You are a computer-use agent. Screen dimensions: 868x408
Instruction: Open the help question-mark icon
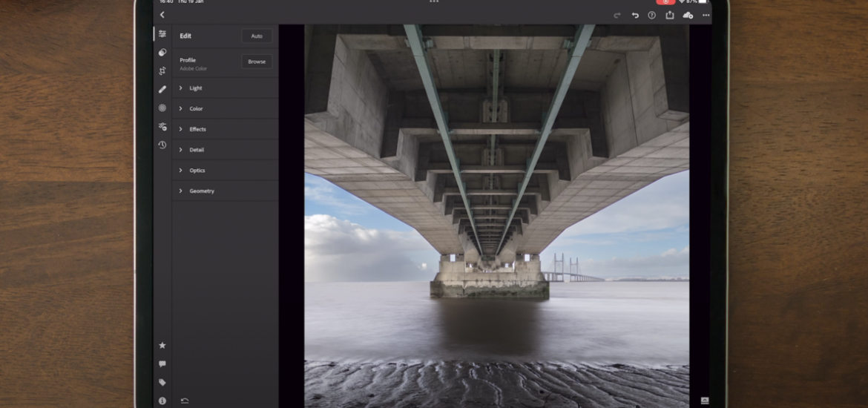pyautogui.click(x=652, y=16)
